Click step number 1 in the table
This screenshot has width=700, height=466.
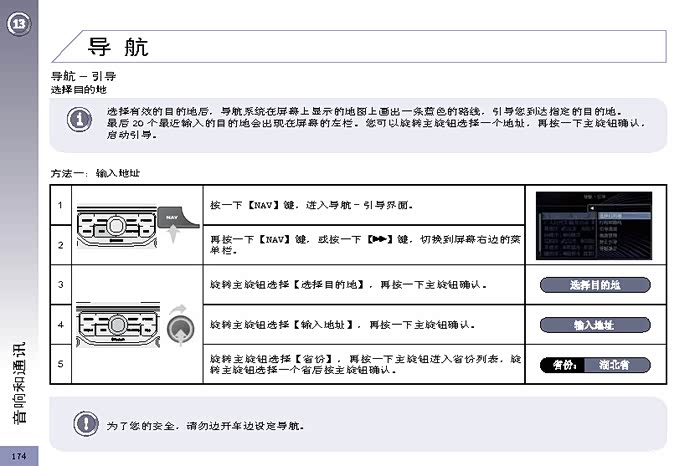coord(60,205)
